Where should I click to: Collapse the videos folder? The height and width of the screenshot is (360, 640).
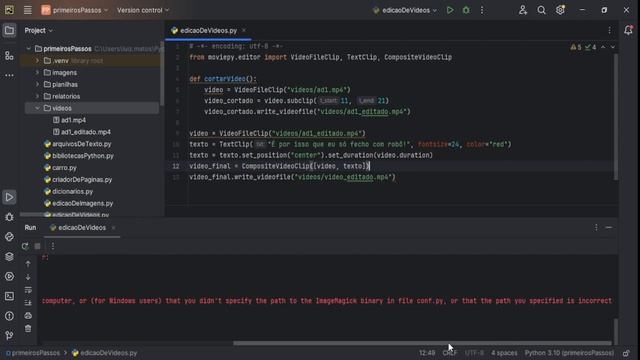[38, 108]
